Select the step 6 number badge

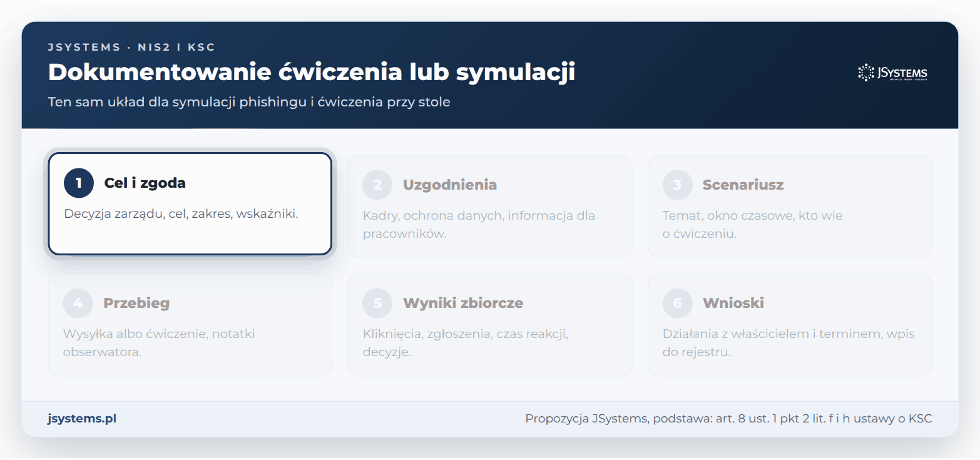pyautogui.click(x=678, y=303)
